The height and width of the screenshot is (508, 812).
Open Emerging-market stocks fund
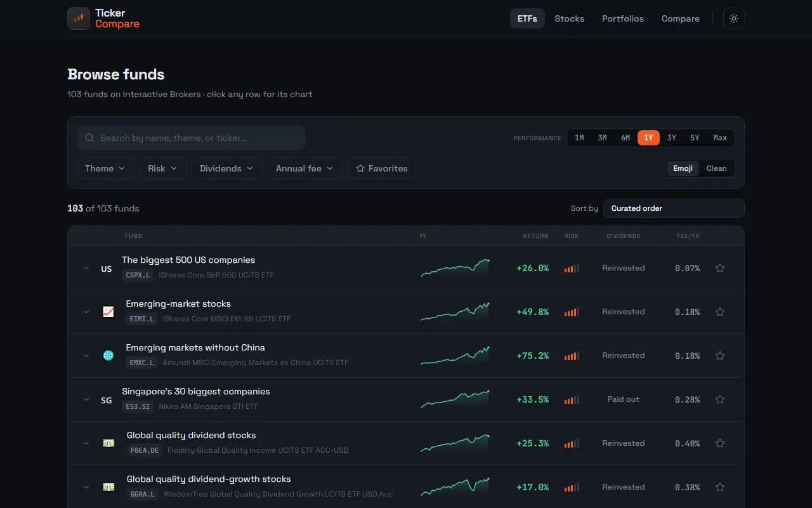(x=178, y=304)
